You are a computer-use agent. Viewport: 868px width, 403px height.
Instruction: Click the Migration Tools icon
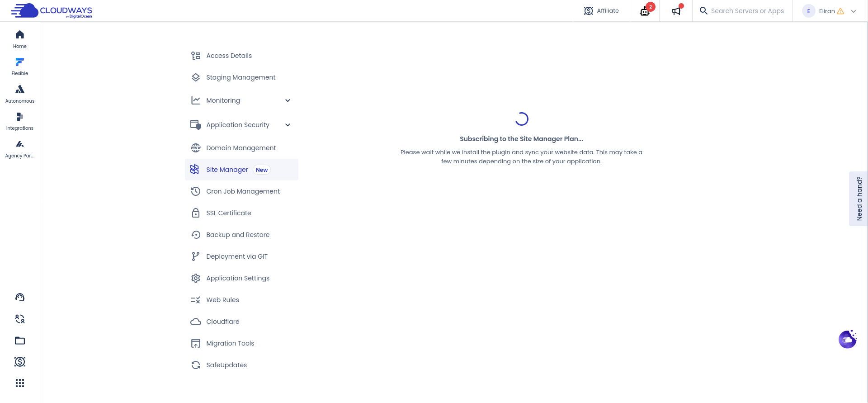(x=196, y=343)
